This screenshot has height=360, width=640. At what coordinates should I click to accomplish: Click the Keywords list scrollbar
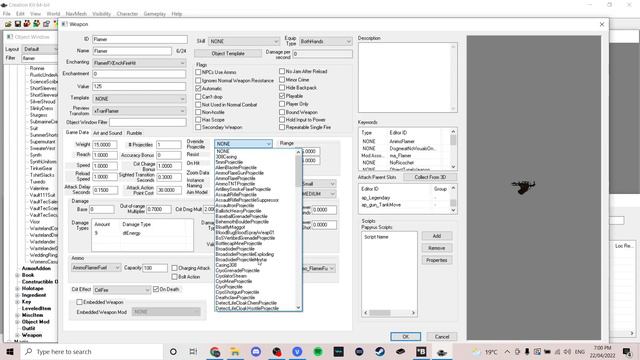pyautogui.click(x=453, y=149)
